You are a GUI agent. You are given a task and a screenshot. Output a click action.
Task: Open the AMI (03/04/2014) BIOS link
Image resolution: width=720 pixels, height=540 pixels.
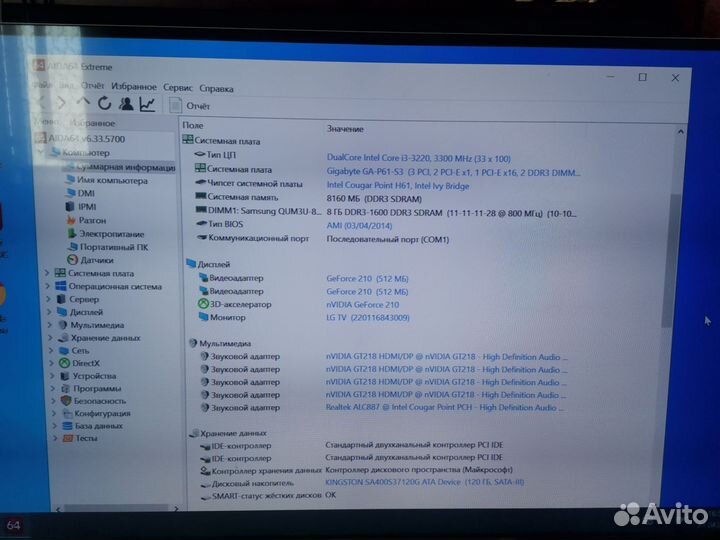(x=359, y=225)
